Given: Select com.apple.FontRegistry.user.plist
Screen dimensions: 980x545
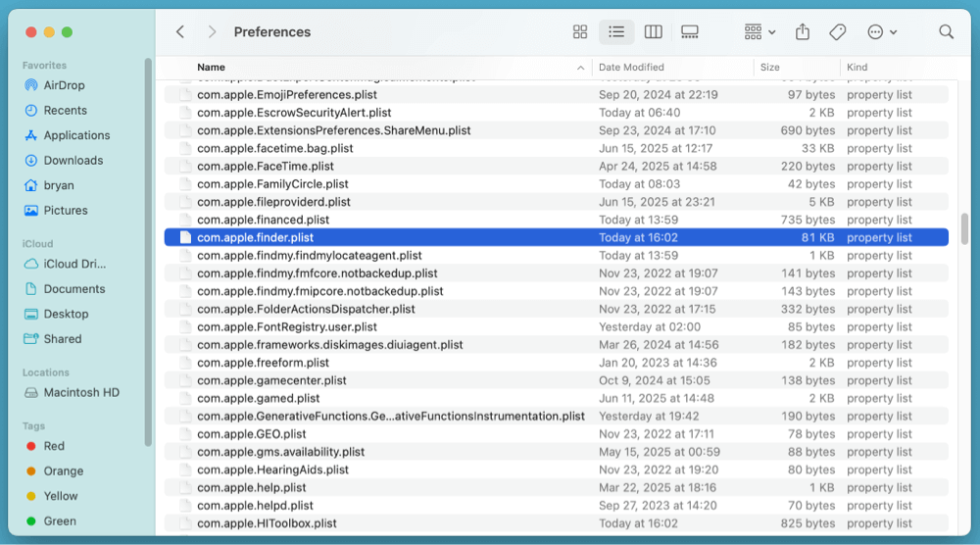Looking at the screenshot, I should pyautogui.click(x=557, y=326).
